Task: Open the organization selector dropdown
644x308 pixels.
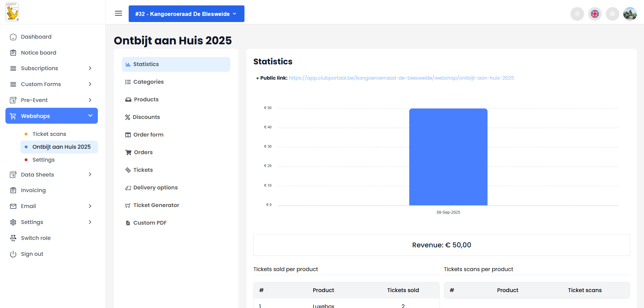Action: click(x=186, y=14)
